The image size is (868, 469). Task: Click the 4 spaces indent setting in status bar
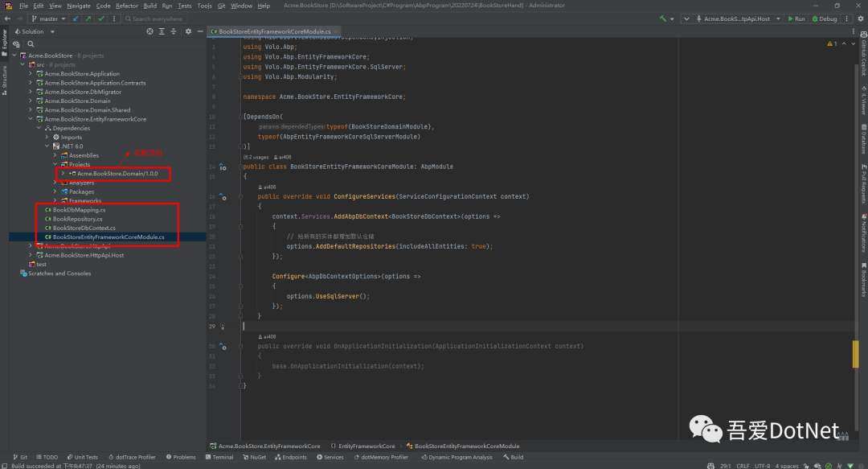787,467
